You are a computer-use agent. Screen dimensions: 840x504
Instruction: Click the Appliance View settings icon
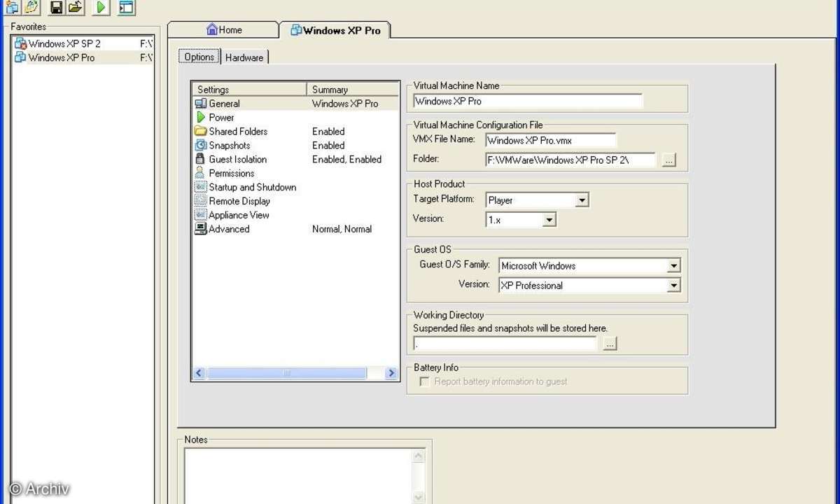(x=200, y=215)
